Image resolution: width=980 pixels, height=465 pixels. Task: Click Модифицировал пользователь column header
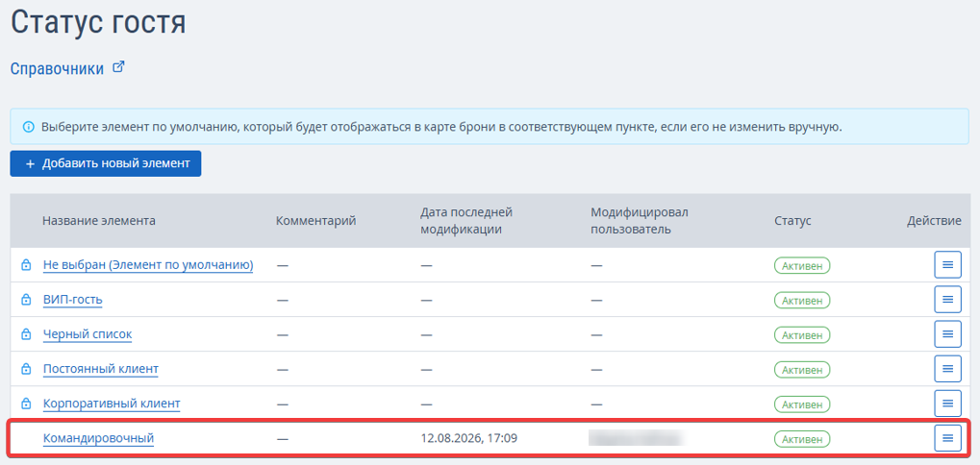640,220
